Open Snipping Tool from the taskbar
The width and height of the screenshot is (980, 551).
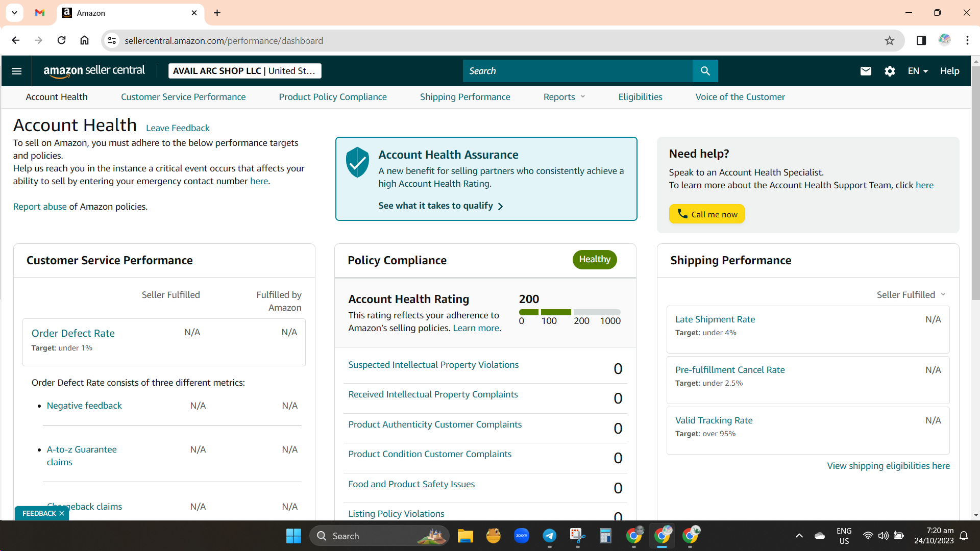click(577, 536)
